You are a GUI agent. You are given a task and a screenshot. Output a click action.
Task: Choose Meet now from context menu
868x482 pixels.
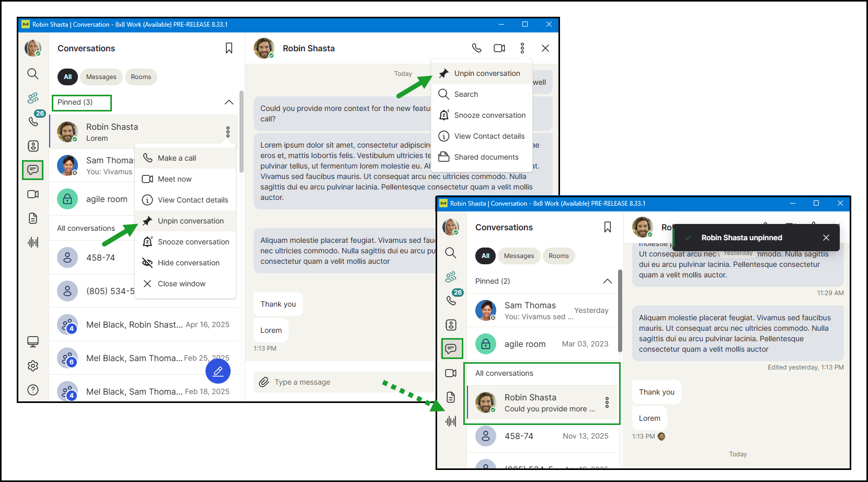(x=186, y=179)
